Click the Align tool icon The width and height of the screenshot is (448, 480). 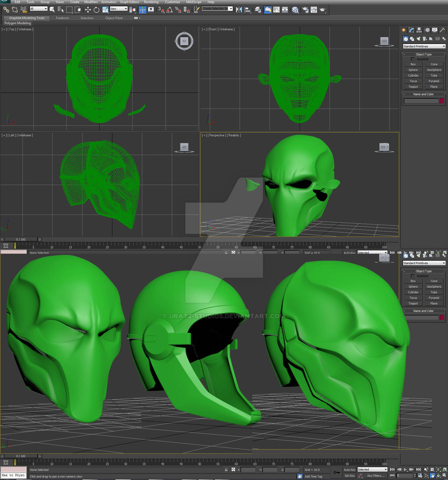[x=248, y=9]
